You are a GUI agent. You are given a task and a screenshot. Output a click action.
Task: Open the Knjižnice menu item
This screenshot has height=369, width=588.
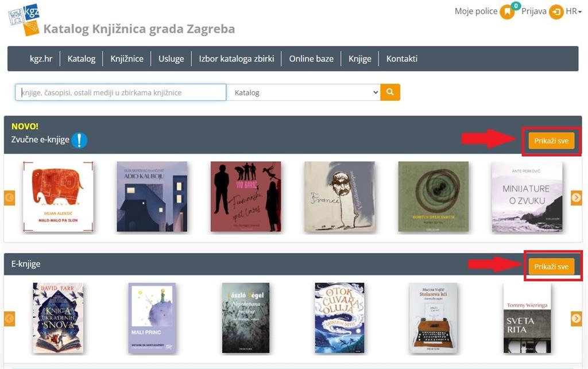(x=127, y=59)
